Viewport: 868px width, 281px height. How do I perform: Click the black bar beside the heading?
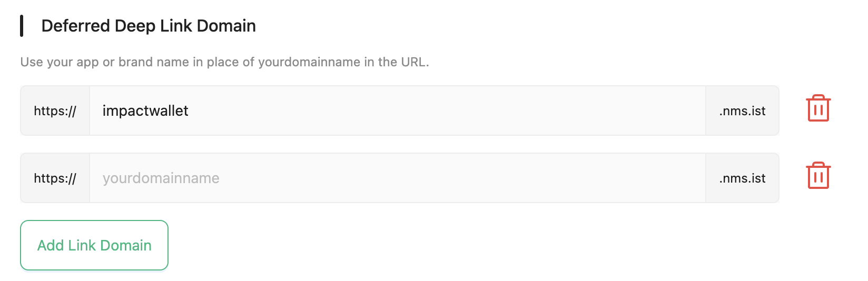22,26
